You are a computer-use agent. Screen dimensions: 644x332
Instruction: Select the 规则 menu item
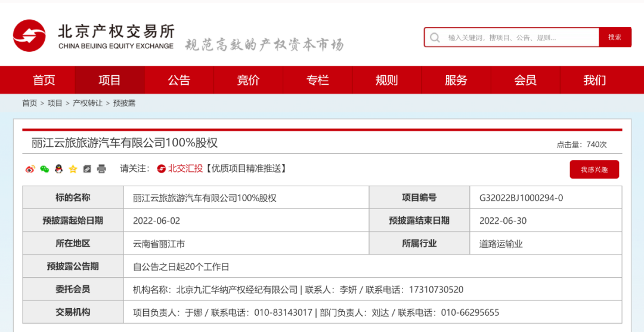pos(386,80)
